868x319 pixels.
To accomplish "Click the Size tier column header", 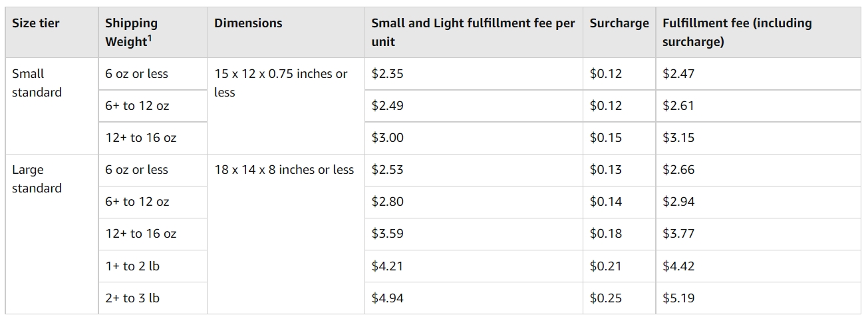I will [52, 32].
